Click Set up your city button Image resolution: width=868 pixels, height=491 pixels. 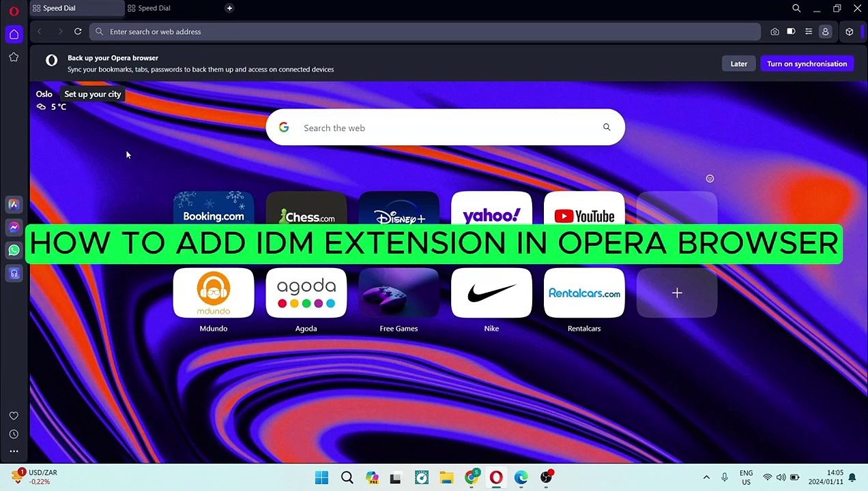[92, 94]
